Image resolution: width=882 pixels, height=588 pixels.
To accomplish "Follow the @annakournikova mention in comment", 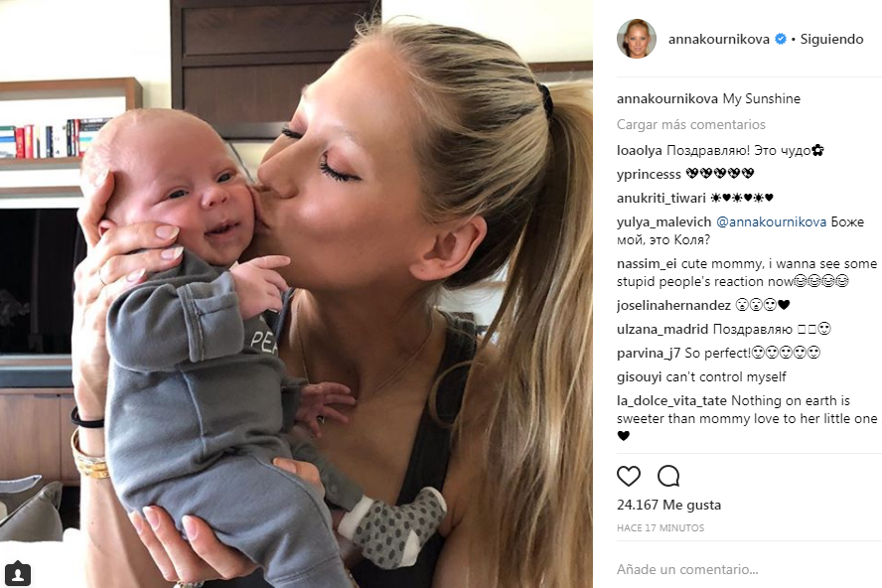I will point(771,221).
